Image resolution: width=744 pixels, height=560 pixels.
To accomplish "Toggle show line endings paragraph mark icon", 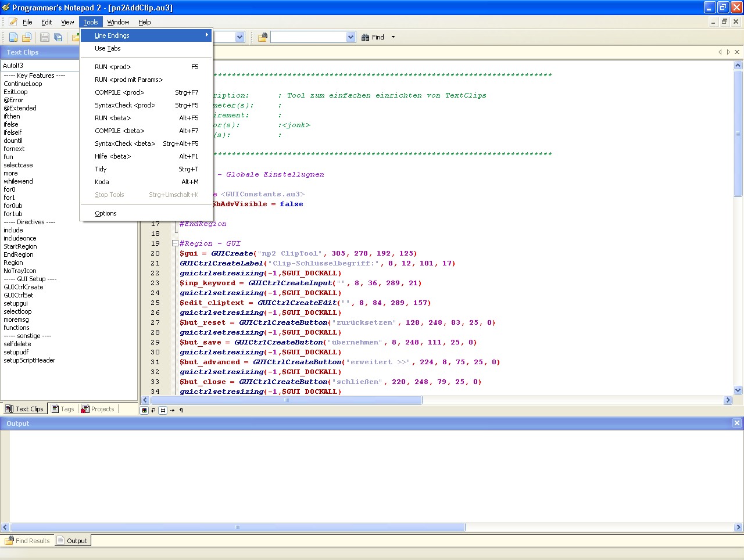I will pos(181,410).
